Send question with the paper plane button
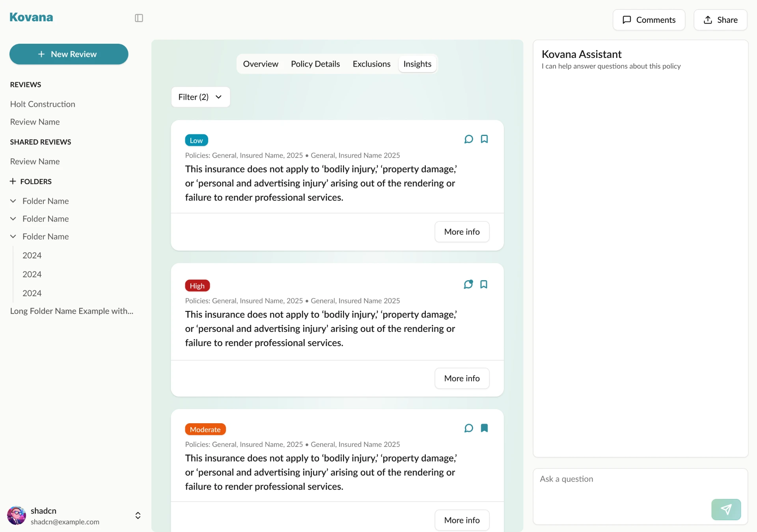Viewport: 757px width, 532px height. point(726,510)
